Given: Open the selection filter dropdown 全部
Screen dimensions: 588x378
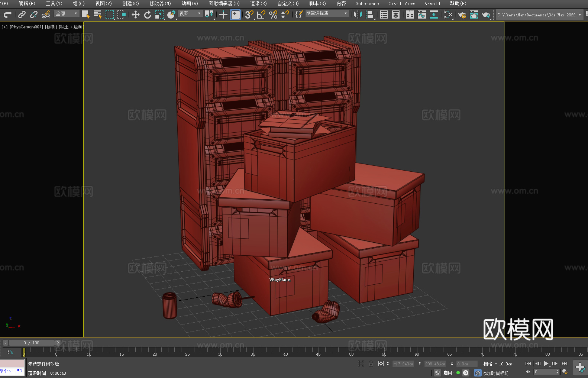Looking at the screenshot, I should tap(67, 13).
